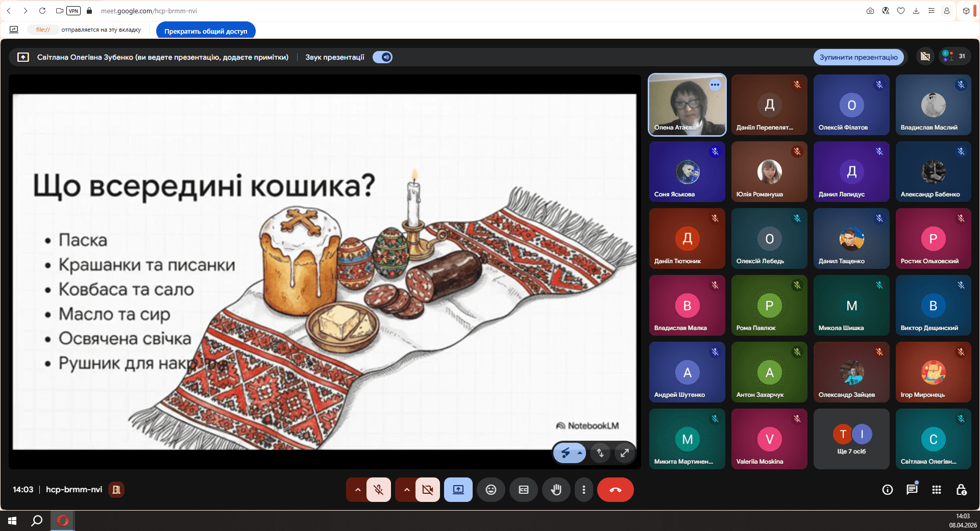Turn on closed captions
The height and width of the screenshot is (531, 980).
click(x=523, y=490)
